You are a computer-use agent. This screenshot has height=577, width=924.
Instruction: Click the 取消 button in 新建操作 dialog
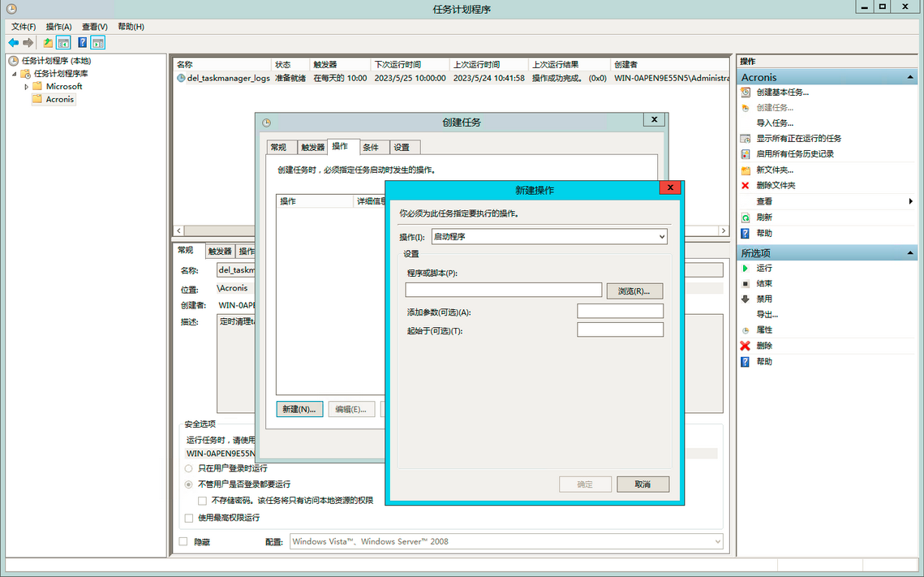[x=643, y=484]
